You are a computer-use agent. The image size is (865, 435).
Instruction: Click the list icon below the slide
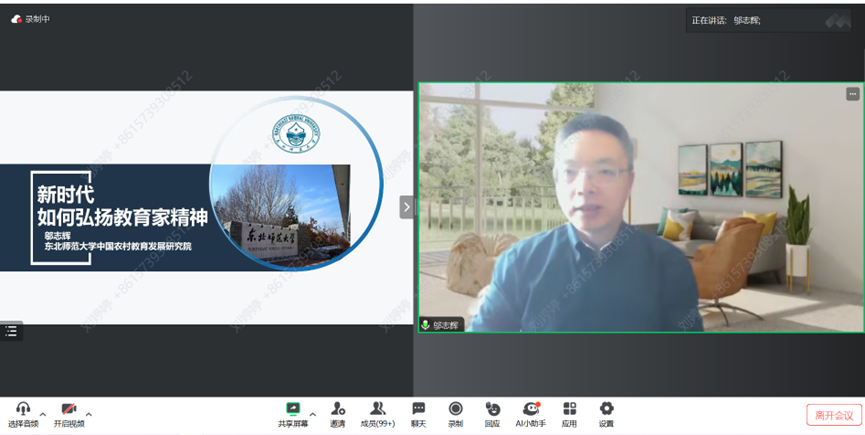(x=11, y=331)
